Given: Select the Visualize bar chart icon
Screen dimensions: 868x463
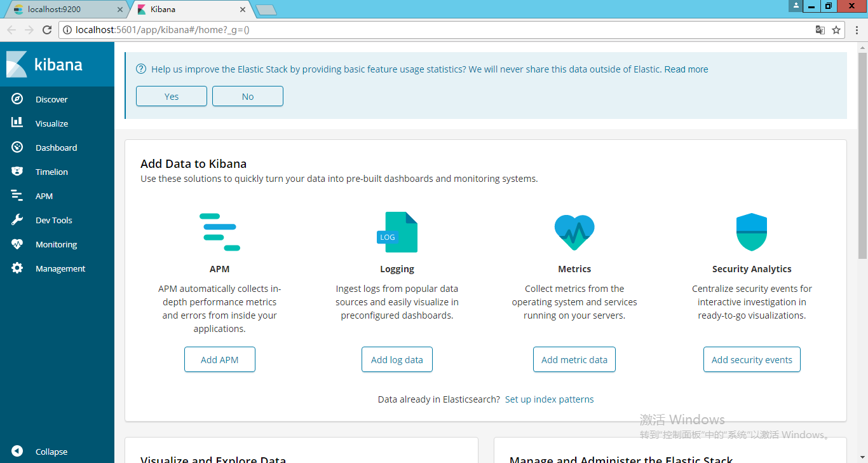Looking at the screenshot, I should (17, 123).
